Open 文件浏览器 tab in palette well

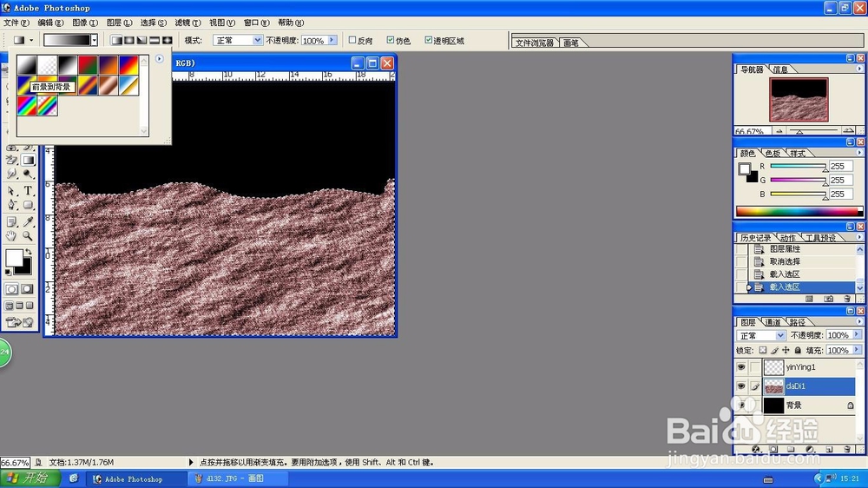coord(535,43)
